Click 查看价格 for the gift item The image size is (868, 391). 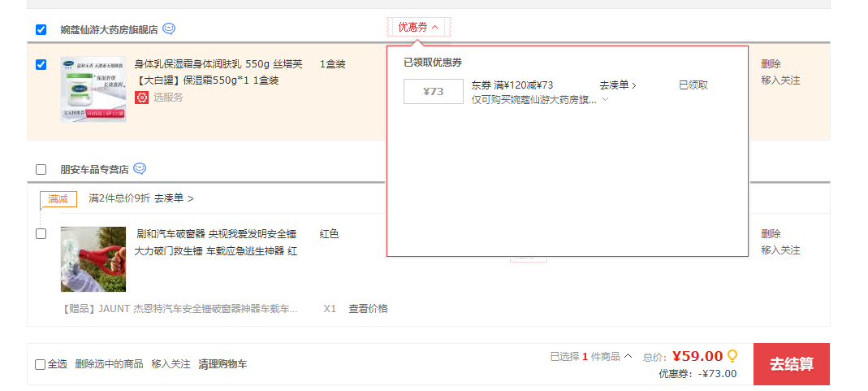368,309
